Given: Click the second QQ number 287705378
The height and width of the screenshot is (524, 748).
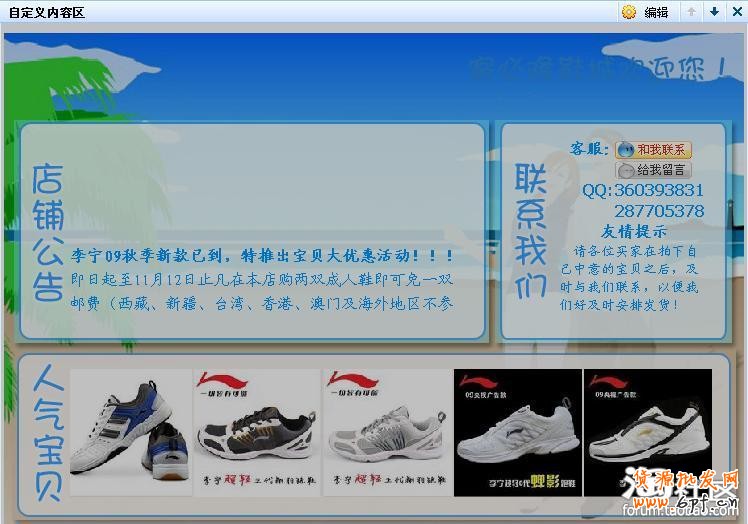Looking at the screenshot, I should pyautogui.click(x=658, y=211).
